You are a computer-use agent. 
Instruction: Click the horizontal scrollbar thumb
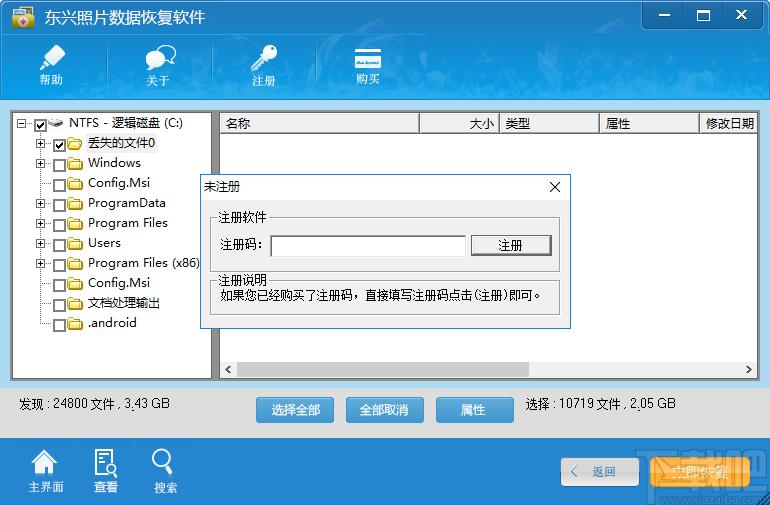[383, 369]
